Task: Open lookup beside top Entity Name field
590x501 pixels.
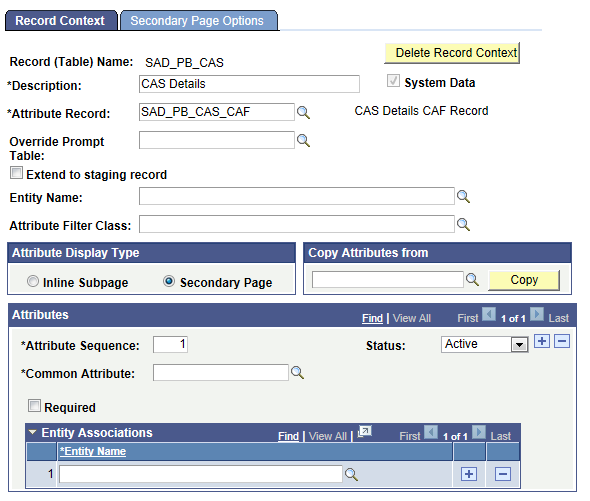Action: 463,196
